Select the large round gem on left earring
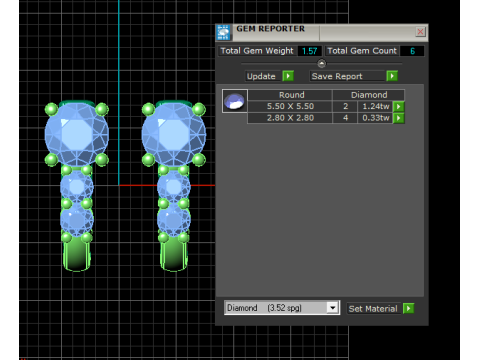 point(77,134)
